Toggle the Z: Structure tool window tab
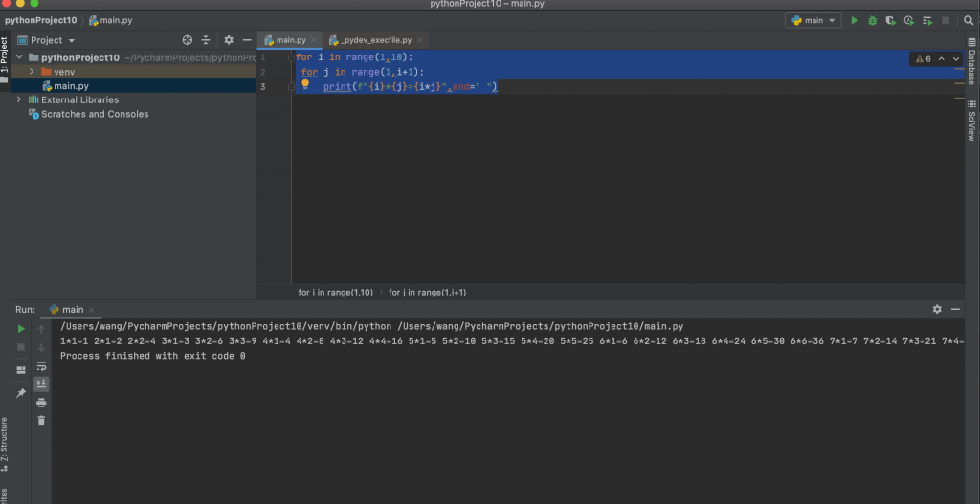Screen dimensions: 980x504 click(x=5, y=444)
